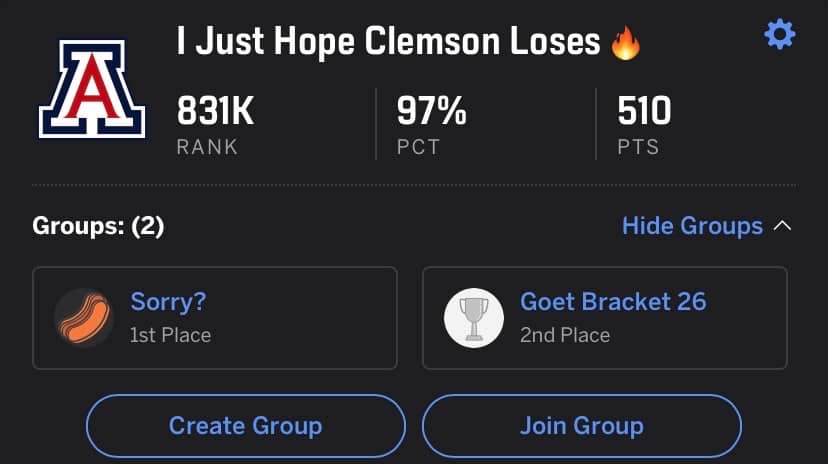Click the Hide Groups link
828x464 pixels.
pos(692,226)
